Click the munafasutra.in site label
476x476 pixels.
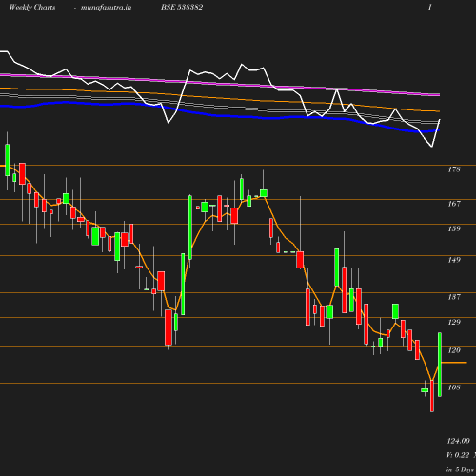pyautogui.click(x=106, y=8)
